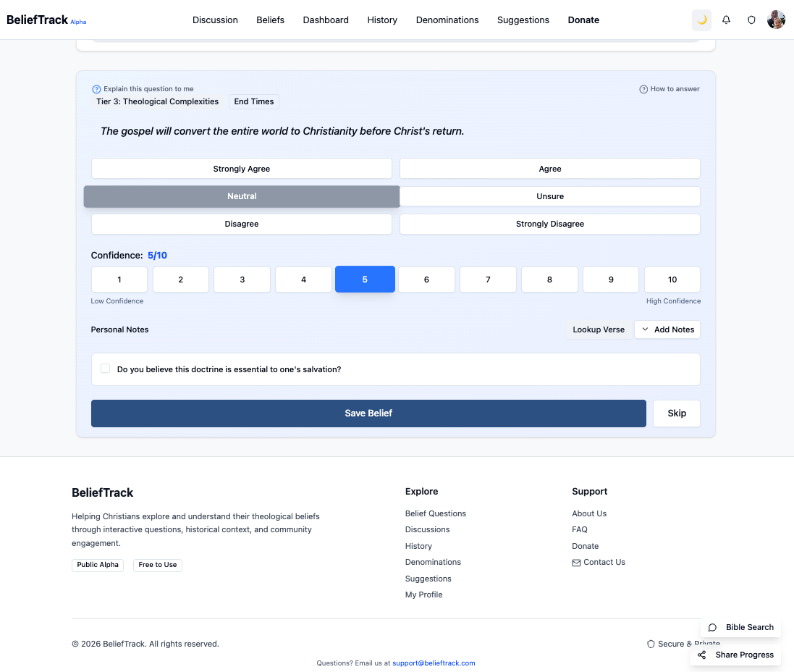Open Bible Search via the chat bubble icon
Screen dimensions: 794x672
[x=713, y=627]
